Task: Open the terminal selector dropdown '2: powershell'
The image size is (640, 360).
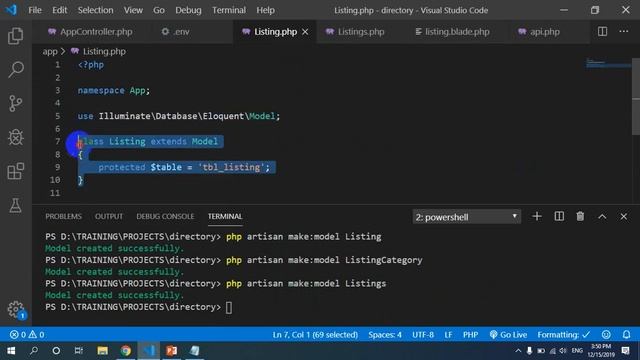Action: tap(467, 217)
